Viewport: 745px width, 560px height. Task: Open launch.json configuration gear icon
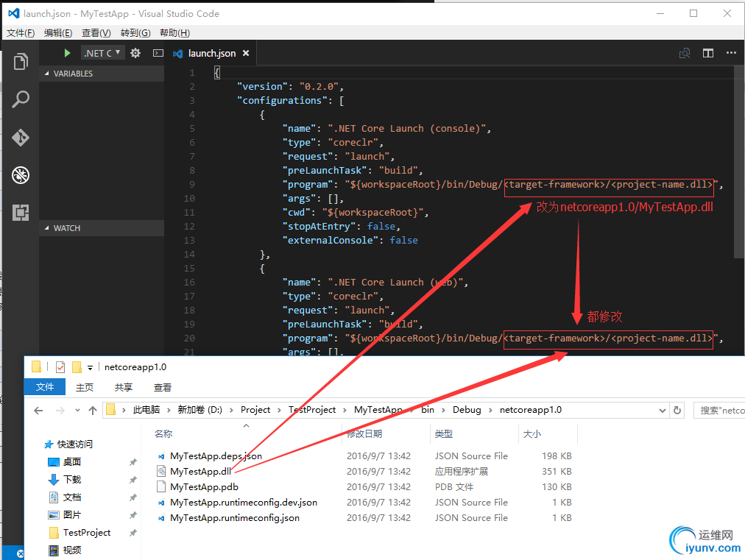(135, 53)
